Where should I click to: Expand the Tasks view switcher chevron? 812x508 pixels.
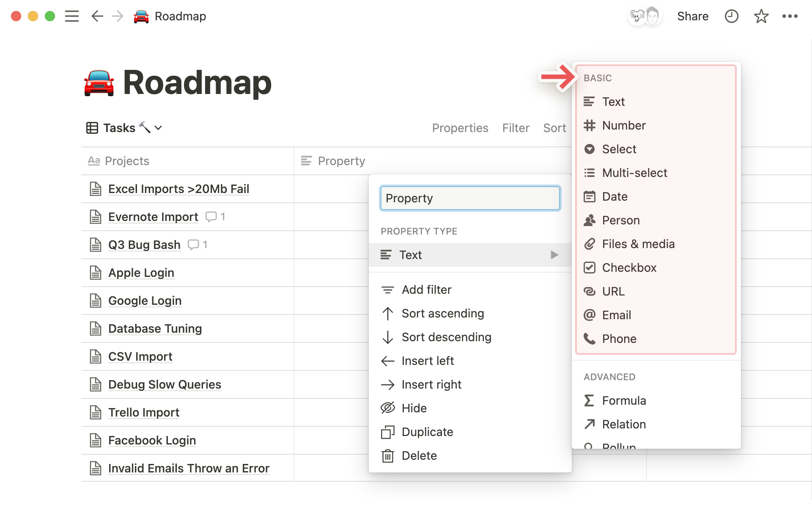click(158, 128)
